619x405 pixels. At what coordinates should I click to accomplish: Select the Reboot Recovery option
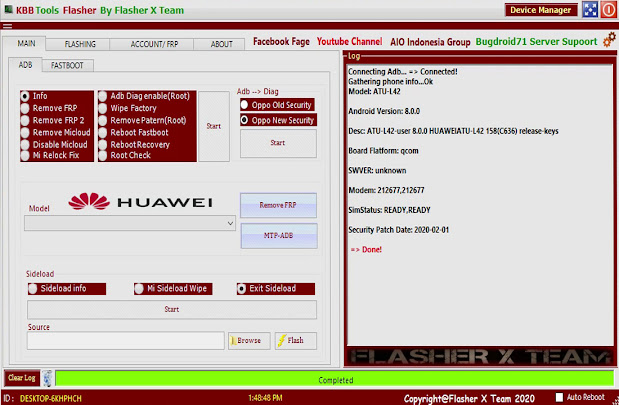point(135,144)
